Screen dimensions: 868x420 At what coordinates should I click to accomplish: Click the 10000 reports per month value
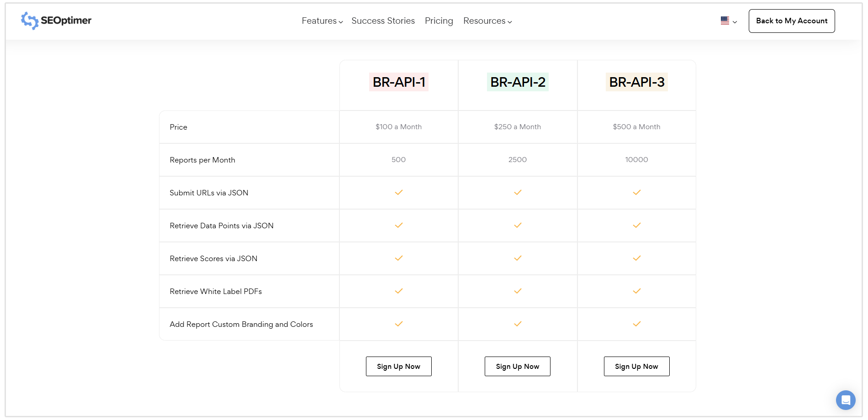click(637, 160)
